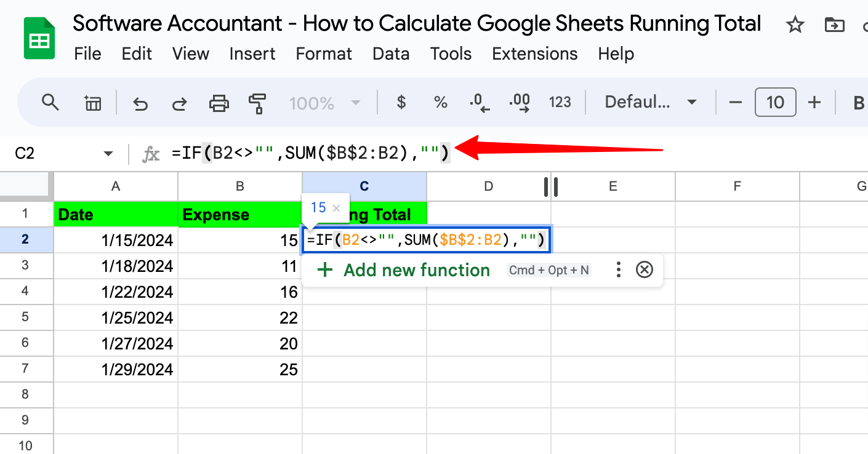Select column F header

coord(737,186)
